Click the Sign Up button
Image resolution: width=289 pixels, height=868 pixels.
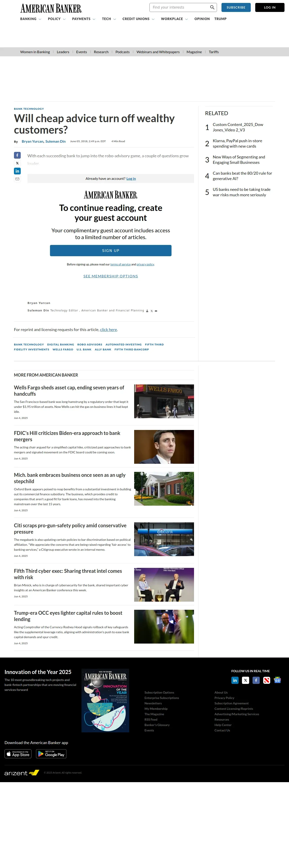tap(111, 250)
